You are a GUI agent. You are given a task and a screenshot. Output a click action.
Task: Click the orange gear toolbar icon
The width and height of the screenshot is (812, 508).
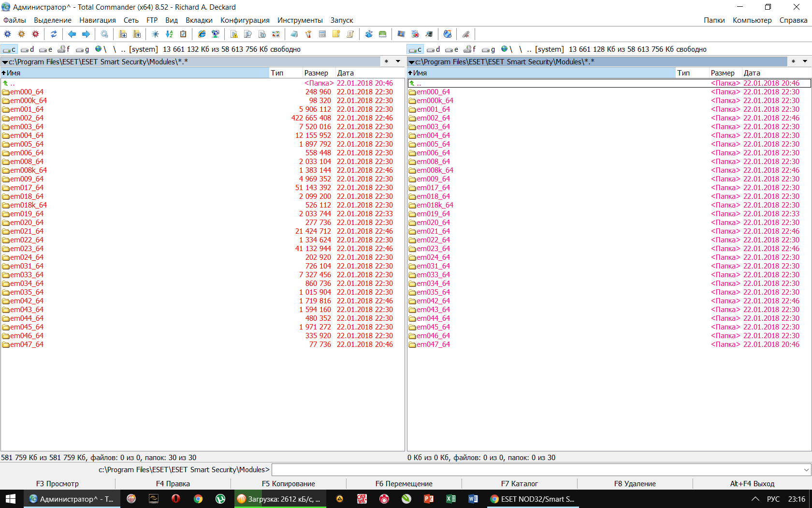click(21, 34)
